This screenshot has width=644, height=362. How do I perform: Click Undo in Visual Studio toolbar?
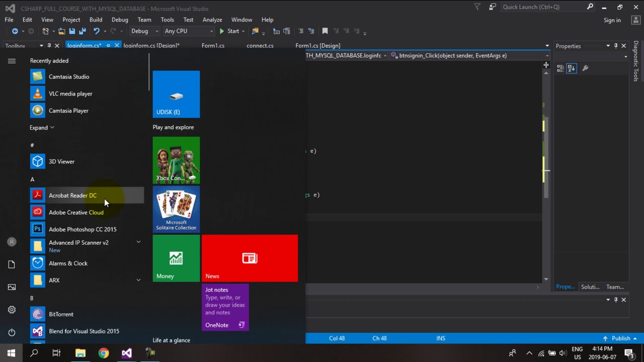click(x=96, y=31)
